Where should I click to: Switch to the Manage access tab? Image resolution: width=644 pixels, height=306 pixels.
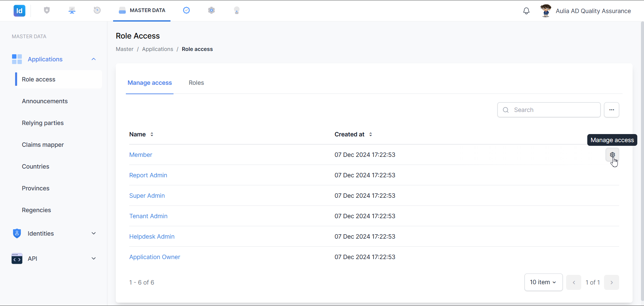[x=150, y=83]
